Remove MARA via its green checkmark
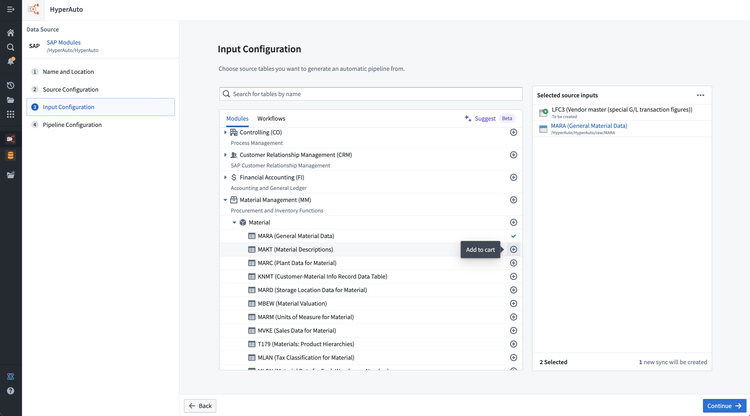 pyautogui.click(x=513, y=236)
